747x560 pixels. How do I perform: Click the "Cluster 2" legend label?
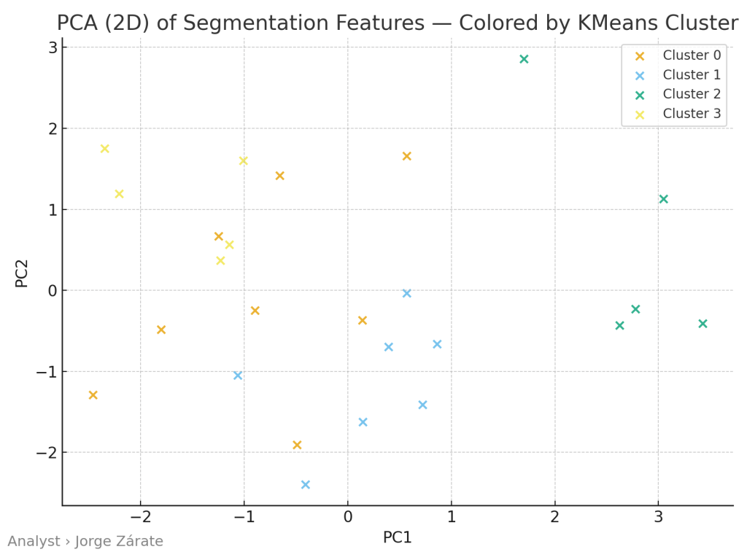692,94
